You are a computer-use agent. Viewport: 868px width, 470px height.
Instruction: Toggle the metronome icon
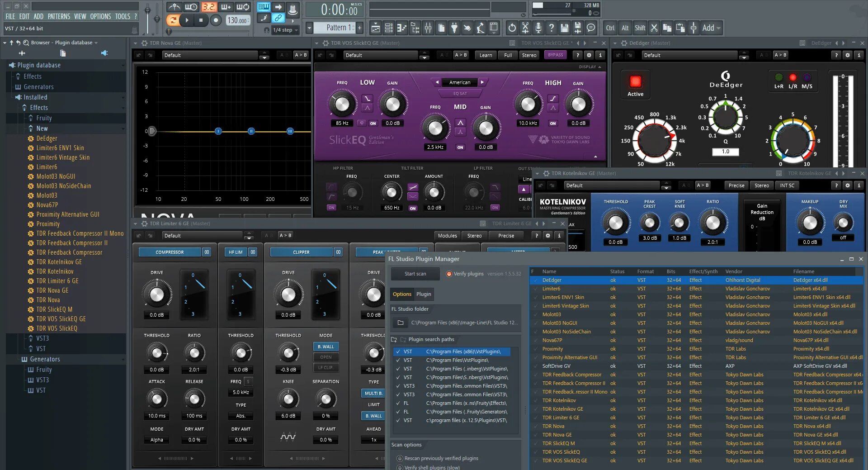(174, 7)
